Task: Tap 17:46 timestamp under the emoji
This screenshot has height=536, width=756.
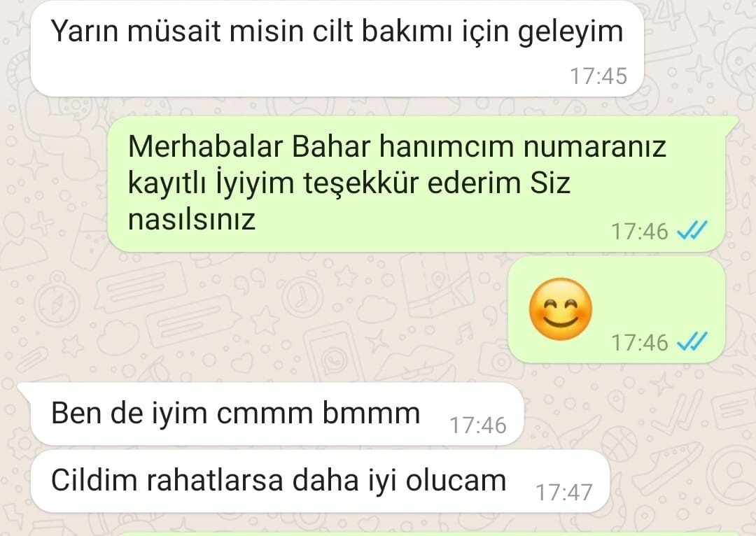Action: pos(639,343)
